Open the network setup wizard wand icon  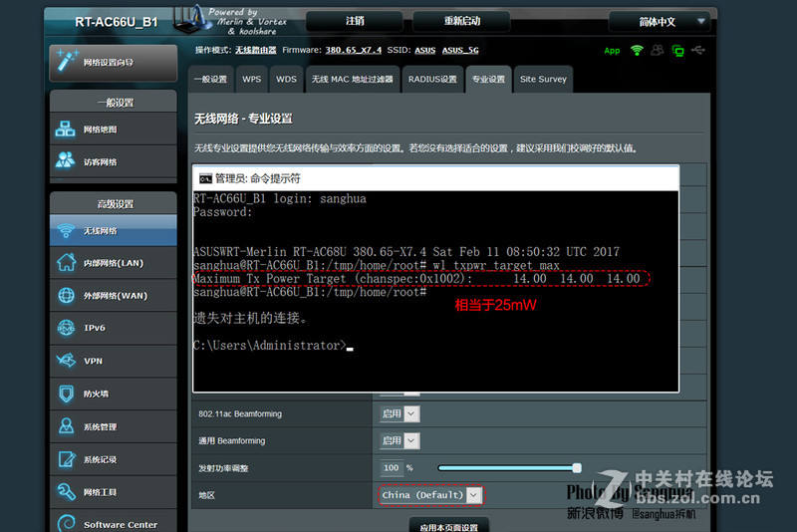(67, 61)
